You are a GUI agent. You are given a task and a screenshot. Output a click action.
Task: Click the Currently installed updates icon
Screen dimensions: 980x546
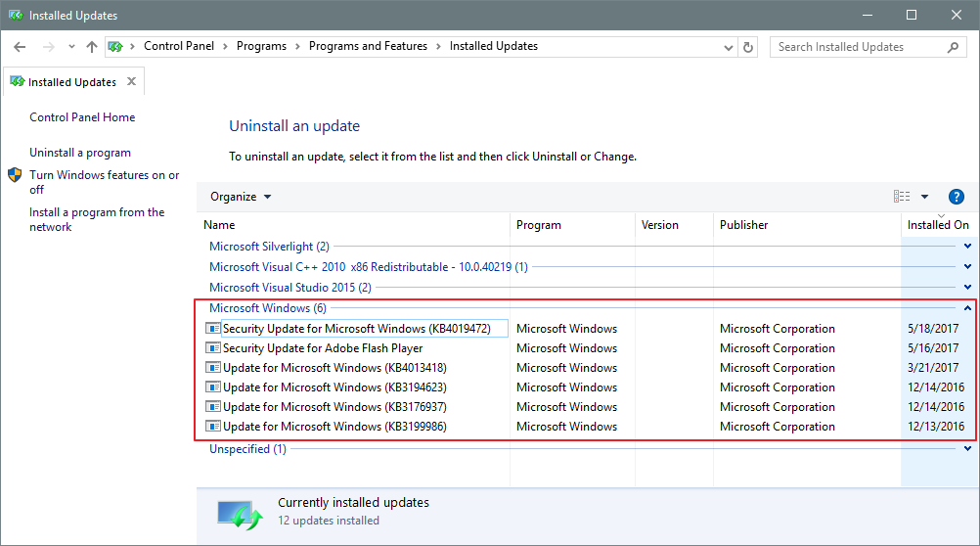click(x=240, y=516)
